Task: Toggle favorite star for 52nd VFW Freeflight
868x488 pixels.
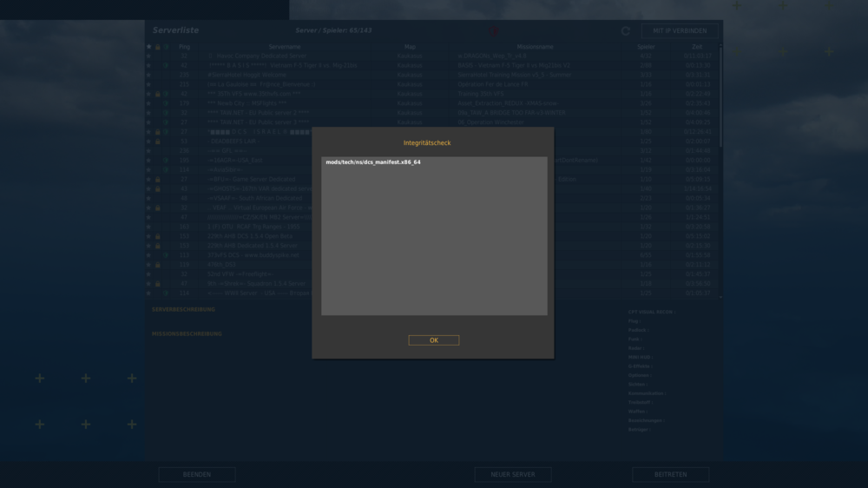Action: pyautogui.click(x=148, y=274)
